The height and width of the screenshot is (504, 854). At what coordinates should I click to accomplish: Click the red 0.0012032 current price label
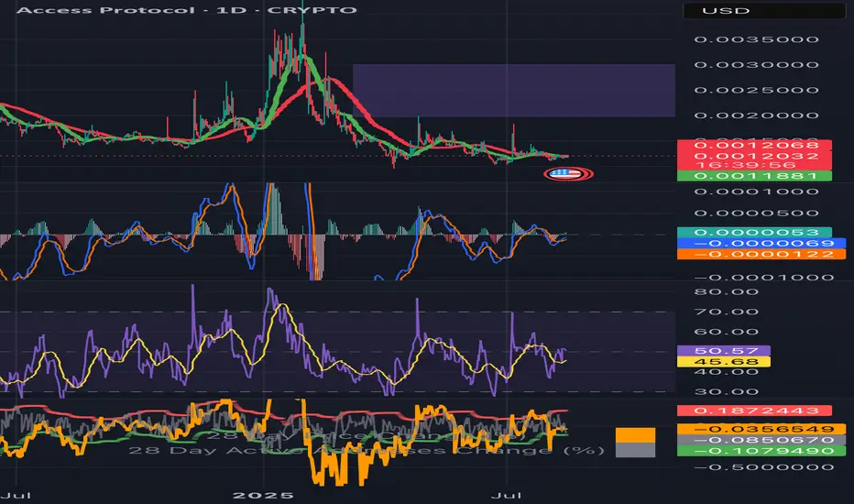[754, 155]
